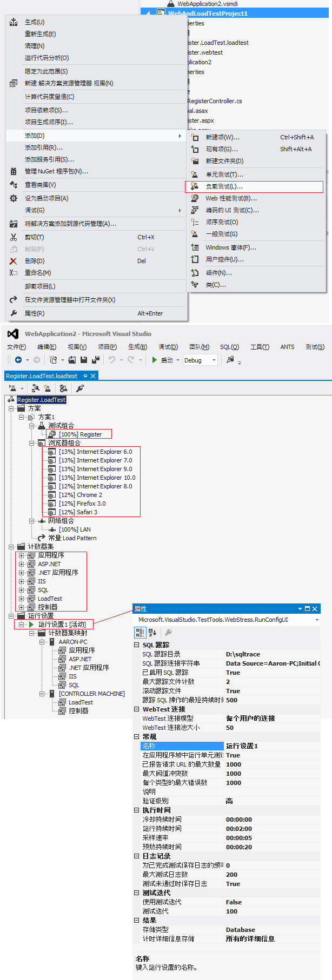Collapse the 计数器集 tree node

11,547
